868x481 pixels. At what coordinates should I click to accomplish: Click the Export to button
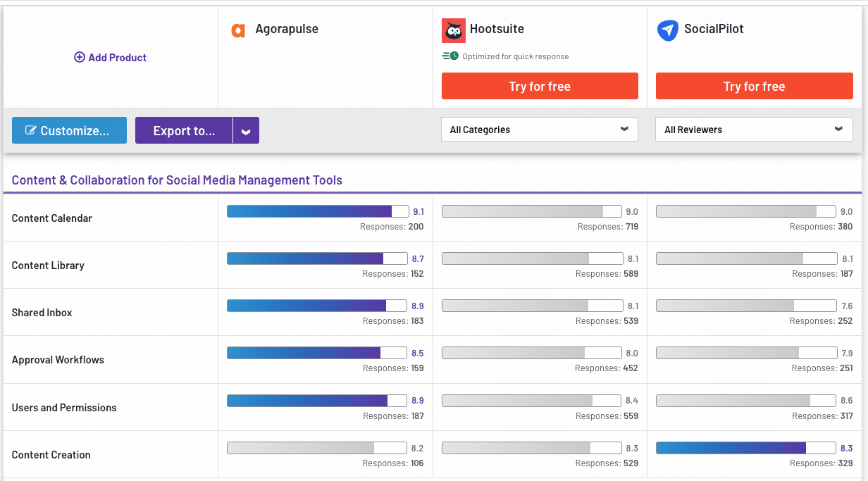[184, 130]
